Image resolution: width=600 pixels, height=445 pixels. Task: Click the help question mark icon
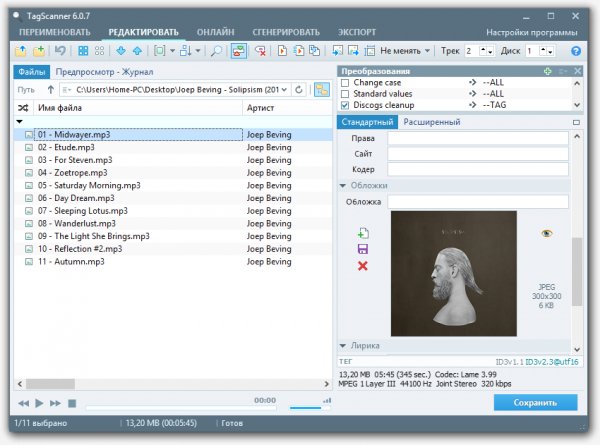(576, 51)
